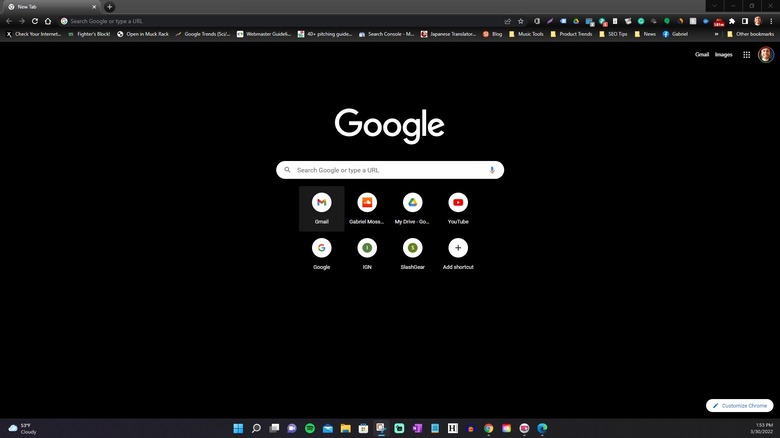Share this page using the share icon
The image size is (780, 438).
[507, 21]
